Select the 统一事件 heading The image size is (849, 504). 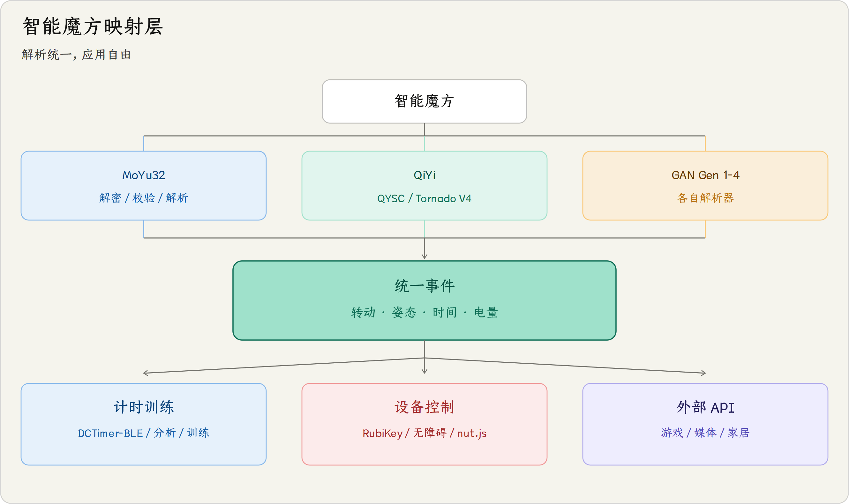(424, 286)
